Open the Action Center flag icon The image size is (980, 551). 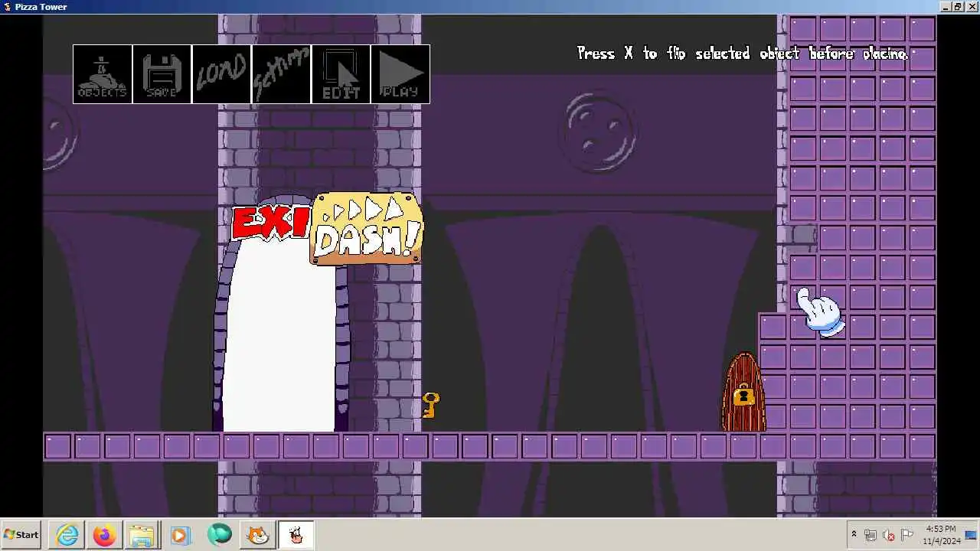pos(907,535)
